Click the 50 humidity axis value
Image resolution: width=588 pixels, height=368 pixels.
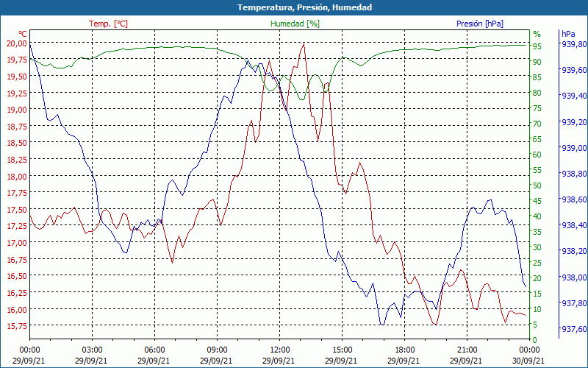[537, 185]
